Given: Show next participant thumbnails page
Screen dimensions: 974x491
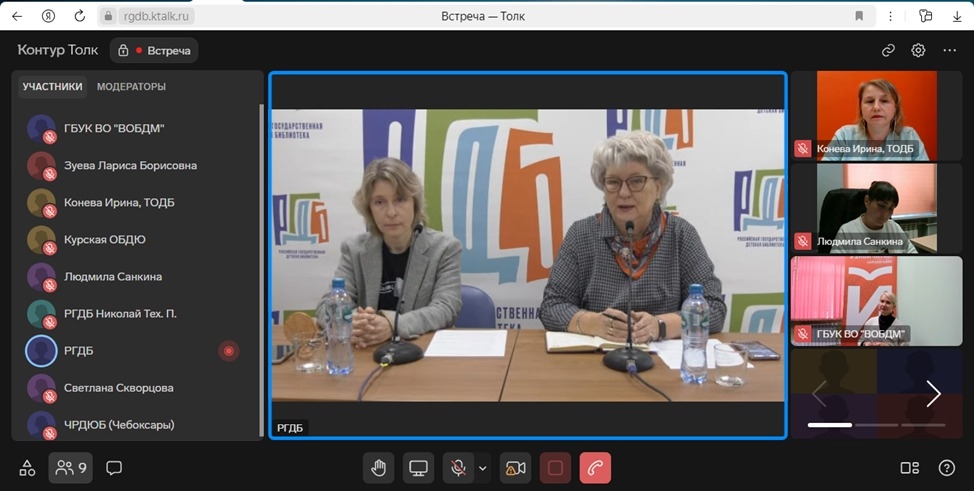Looking at the screenshot, I should (x=933, y=394).
